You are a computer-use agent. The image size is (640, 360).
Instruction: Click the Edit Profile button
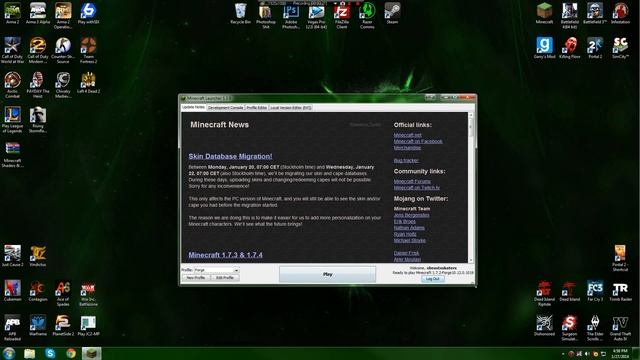pos(225,278)
